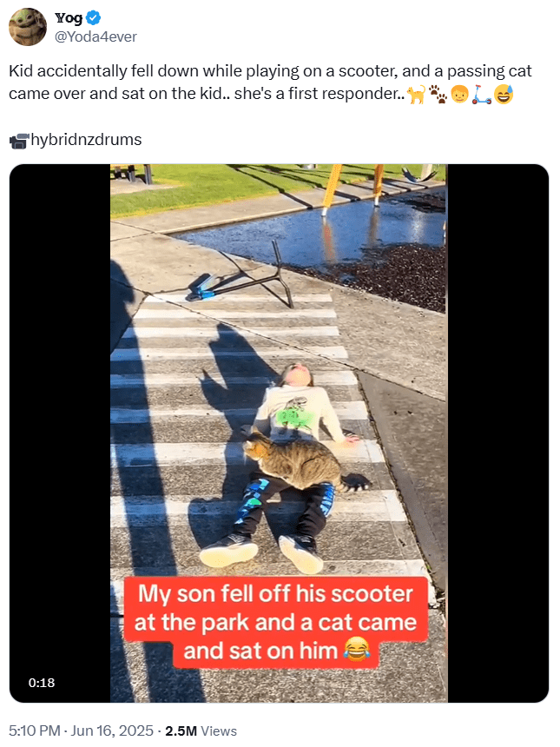Open the 5:10 PM timestamp link
This screenshot has width=560, height=747.
pyautogui.click(x=34, y=730)
